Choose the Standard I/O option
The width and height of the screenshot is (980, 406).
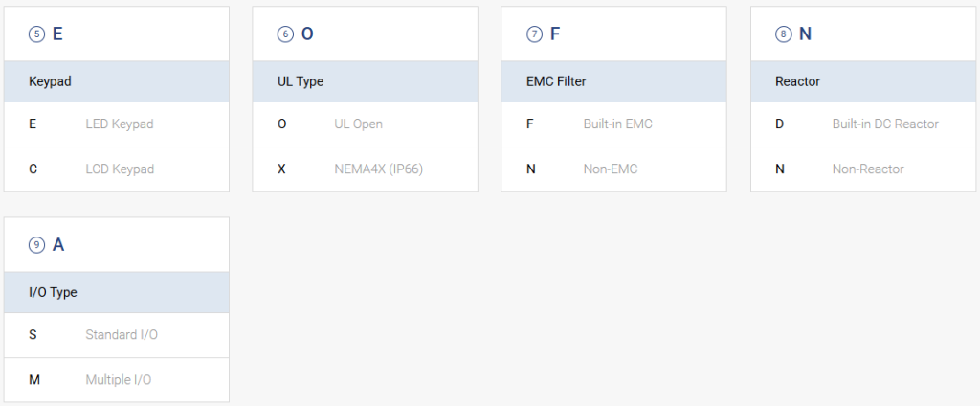click(116, 335)
